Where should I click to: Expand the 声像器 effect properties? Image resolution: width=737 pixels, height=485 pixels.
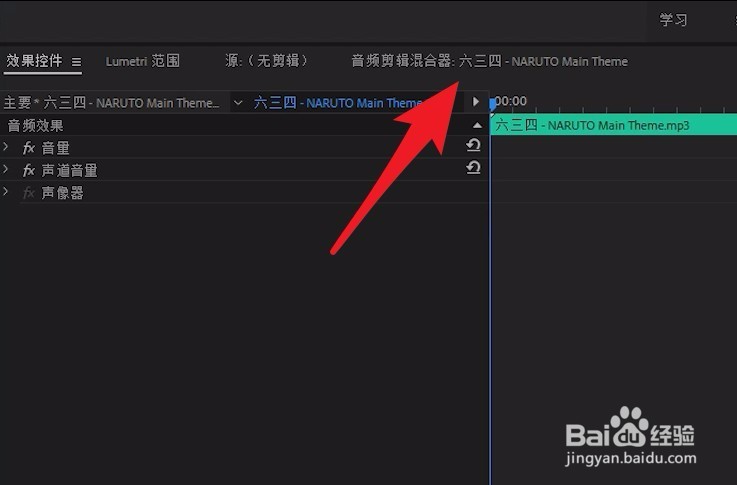tap(6, 191)
